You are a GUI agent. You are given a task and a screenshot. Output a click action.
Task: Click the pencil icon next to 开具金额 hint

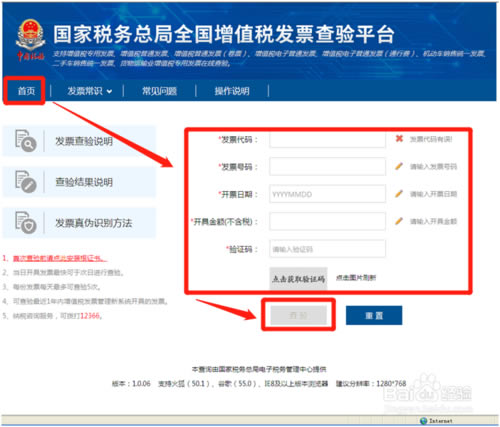tap(399, 221)
